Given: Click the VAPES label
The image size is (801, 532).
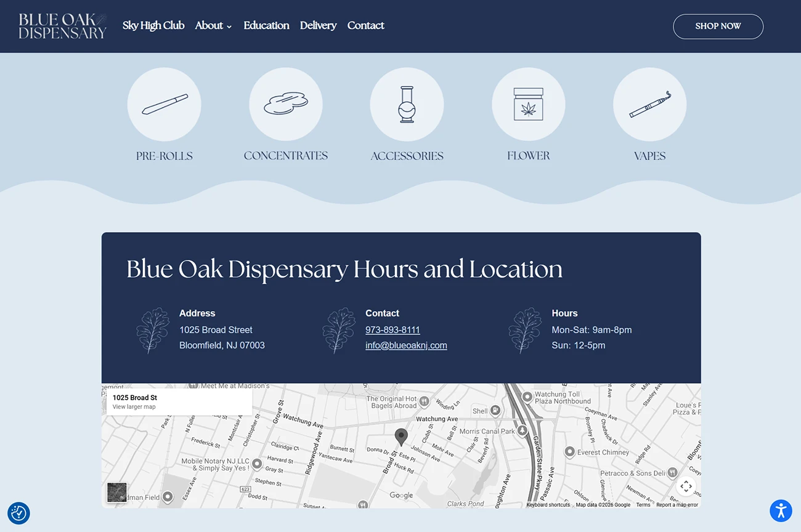Looking at the screenshot, I should [x=650, y=156].
